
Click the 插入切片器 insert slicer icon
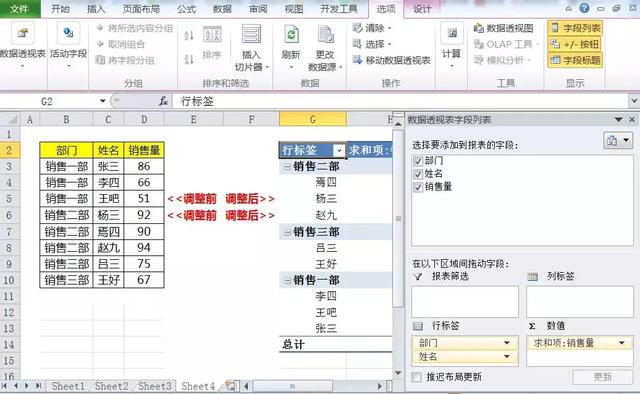click(251, 34)
